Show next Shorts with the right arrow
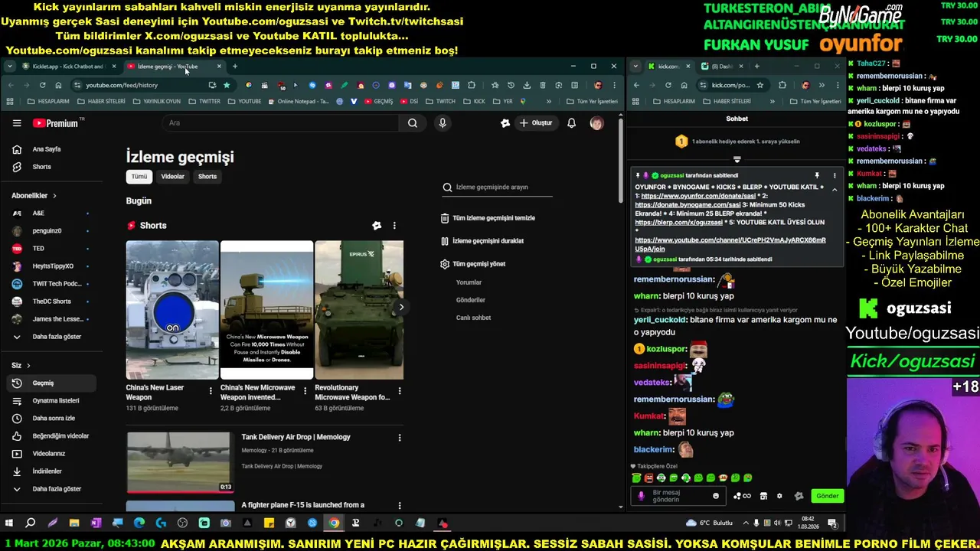Viewport: 980px width, 551px height. coord(401,307)
